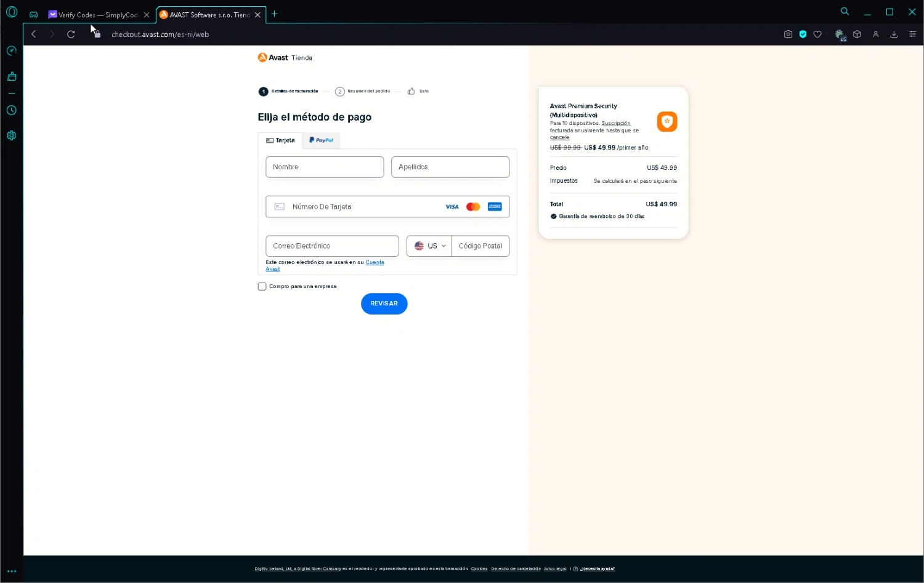Click the site security lock icon
This screenshot has width=924, height=583.
[97, 34]
